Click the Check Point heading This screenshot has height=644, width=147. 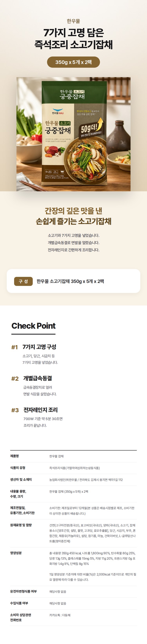pos(34,326)
